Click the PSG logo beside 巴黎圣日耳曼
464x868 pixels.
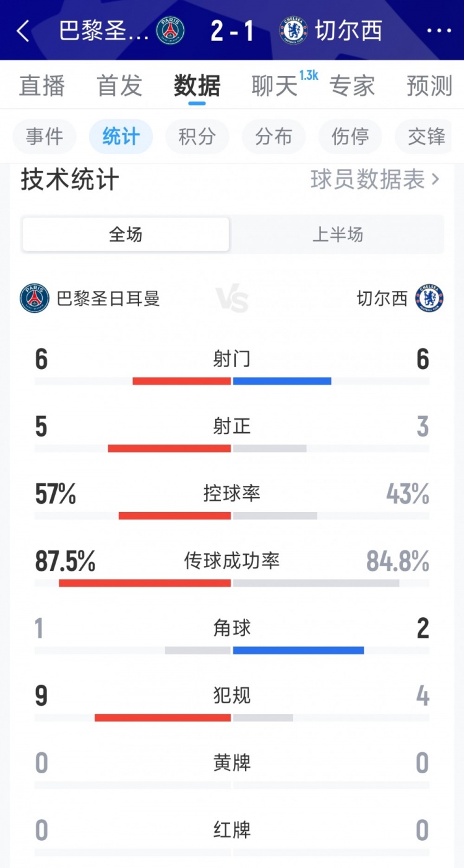[35, 298]
